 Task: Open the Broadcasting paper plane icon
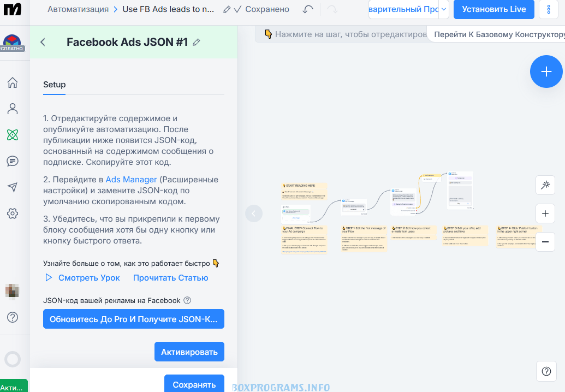point(12,187)
